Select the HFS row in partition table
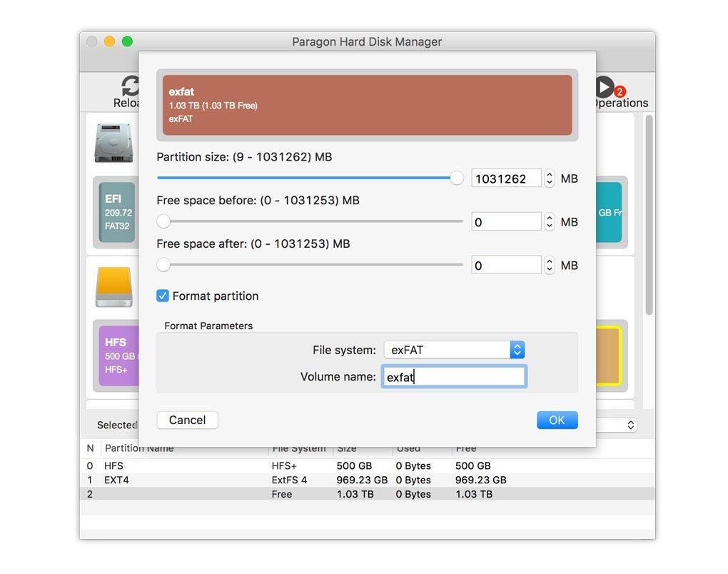Image resolution: width=728 pixels, height=574 pixels. (368, 465)
